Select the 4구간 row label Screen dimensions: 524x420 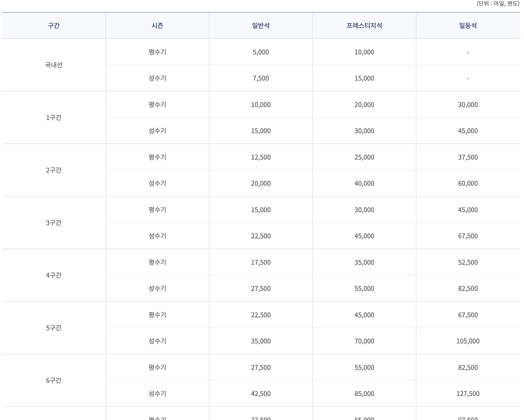coord(54,275)
